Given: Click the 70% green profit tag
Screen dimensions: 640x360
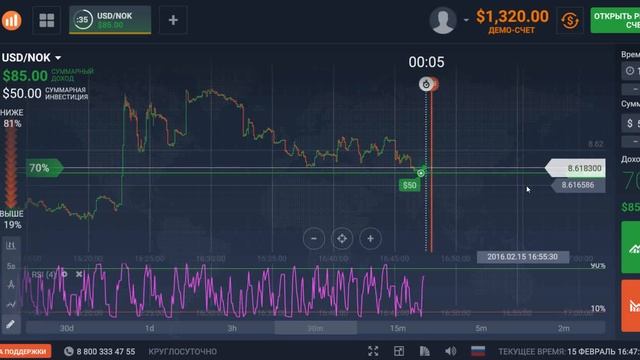Looking at the screenshot, I should pos(44,168).
